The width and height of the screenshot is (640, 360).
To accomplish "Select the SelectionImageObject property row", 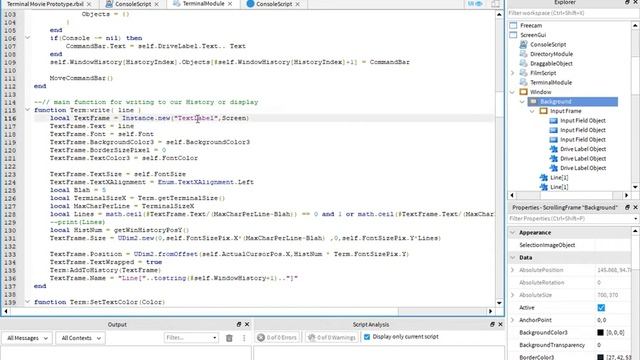I will point(569,245).
